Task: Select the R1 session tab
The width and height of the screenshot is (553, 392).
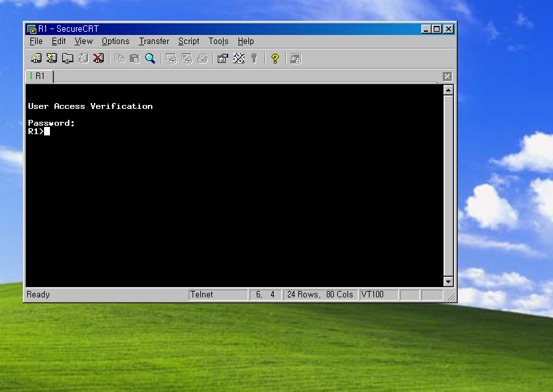Action: point(40,76)
